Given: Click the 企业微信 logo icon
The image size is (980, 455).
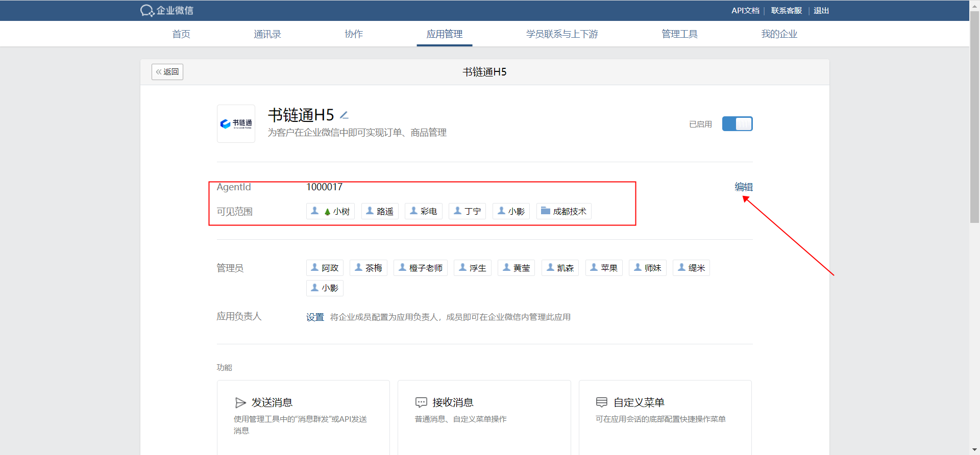Looking at the screenshot, I should pyautogui.click(x=147, y=10).
